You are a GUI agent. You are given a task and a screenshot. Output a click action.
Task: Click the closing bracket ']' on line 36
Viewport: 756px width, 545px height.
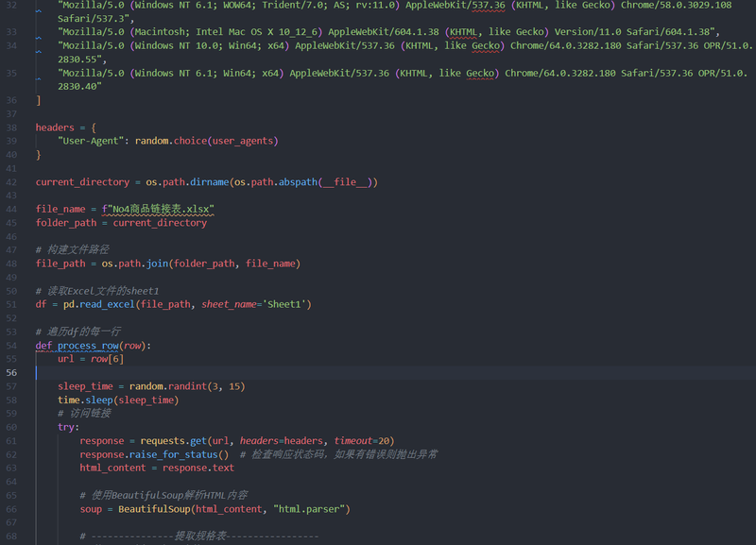(x=39, y=101)
